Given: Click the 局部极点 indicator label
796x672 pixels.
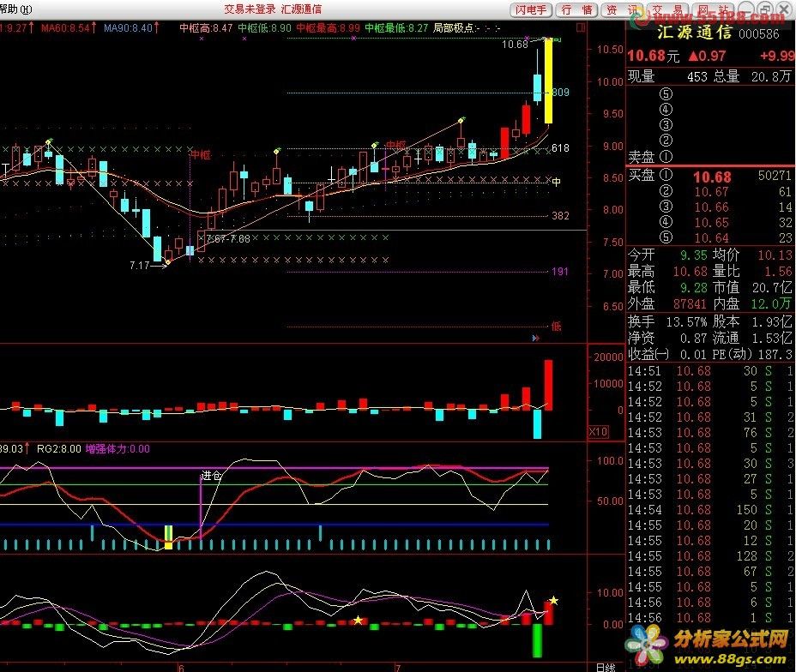Looking at the screenshot, I should (467, 28).
